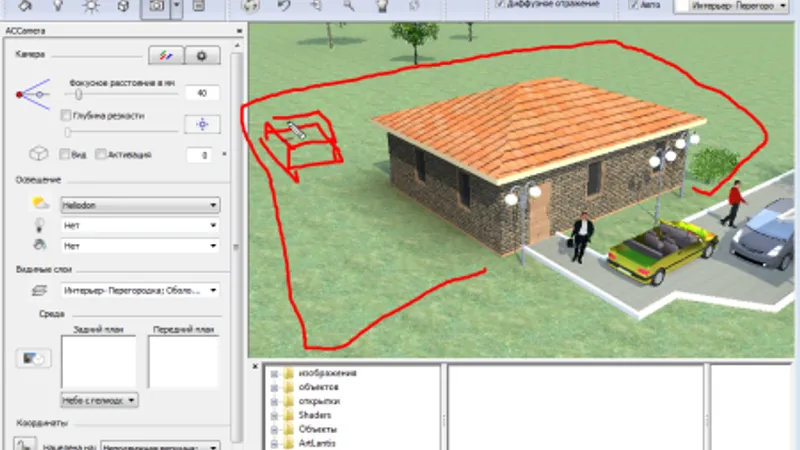Screen dimensions: 800x450
Task: Open the Небо с гелиод. sky dropdown
Action: 99,401
